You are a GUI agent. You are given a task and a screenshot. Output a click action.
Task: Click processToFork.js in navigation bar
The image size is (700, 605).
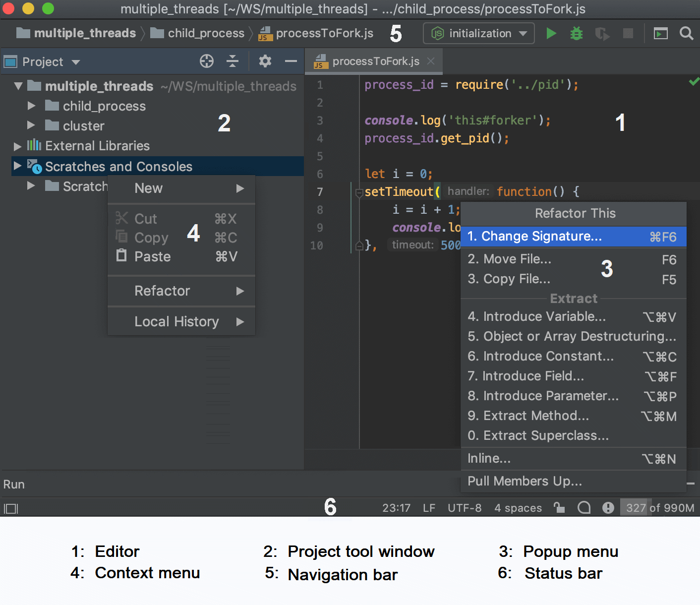316,33
